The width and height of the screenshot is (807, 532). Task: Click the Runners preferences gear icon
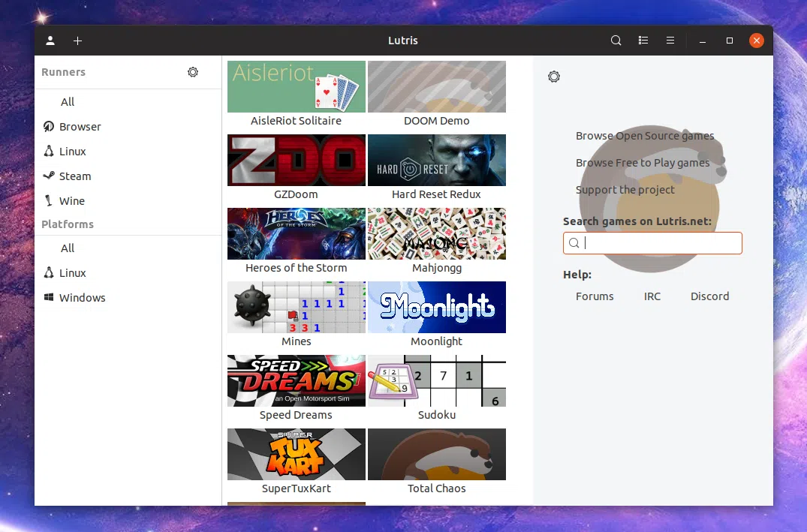193,72
